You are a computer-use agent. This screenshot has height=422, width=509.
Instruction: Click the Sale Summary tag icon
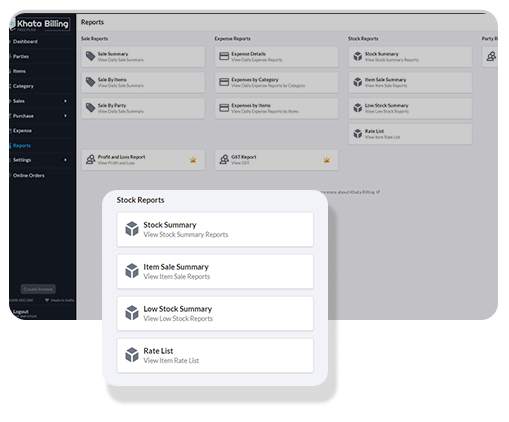pos(90,56)
